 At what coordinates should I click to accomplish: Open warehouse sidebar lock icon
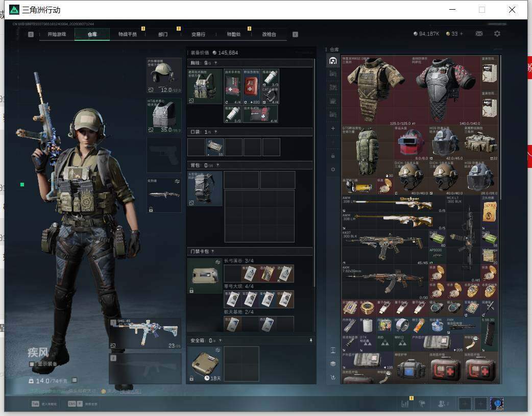coord(333,156)
